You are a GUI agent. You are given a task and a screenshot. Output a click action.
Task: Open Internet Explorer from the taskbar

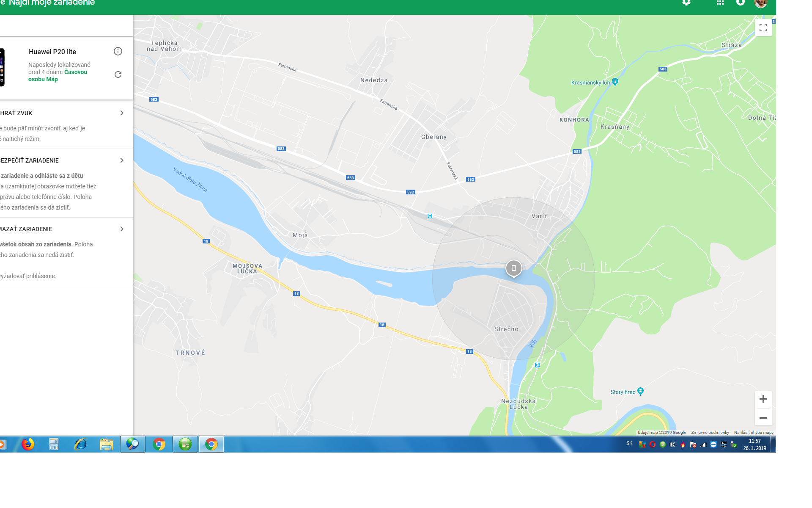coord(80,444)
